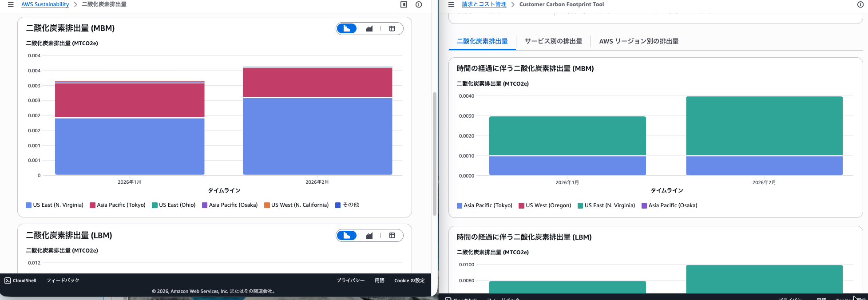The height and width of the screenshot is (300, 868).
Task: Toggle LBM chart to area chart view
Action: point(369,236)
